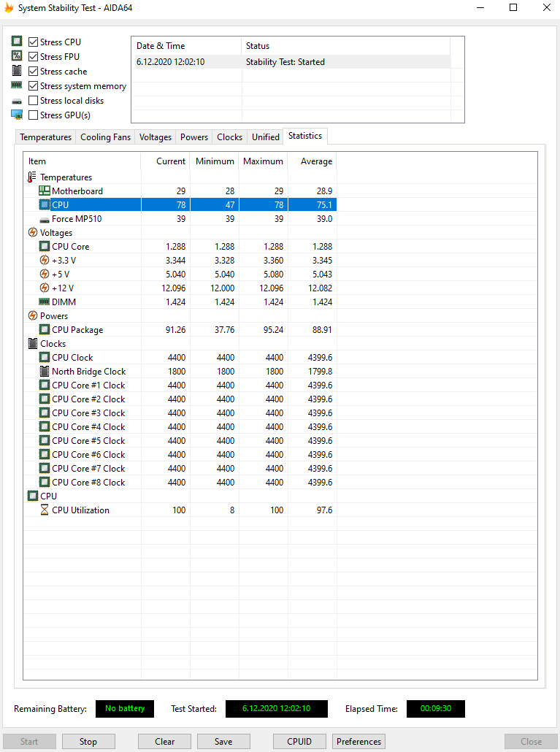Click the memory icon next to DIMM
This screenshot has height=752, width=560.
pos(44,302)
